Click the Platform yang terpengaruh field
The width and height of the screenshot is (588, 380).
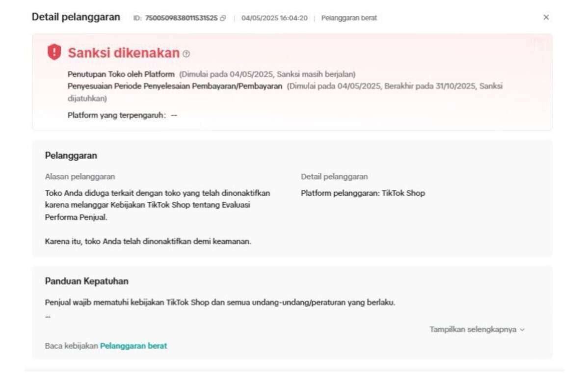point(122,115)
